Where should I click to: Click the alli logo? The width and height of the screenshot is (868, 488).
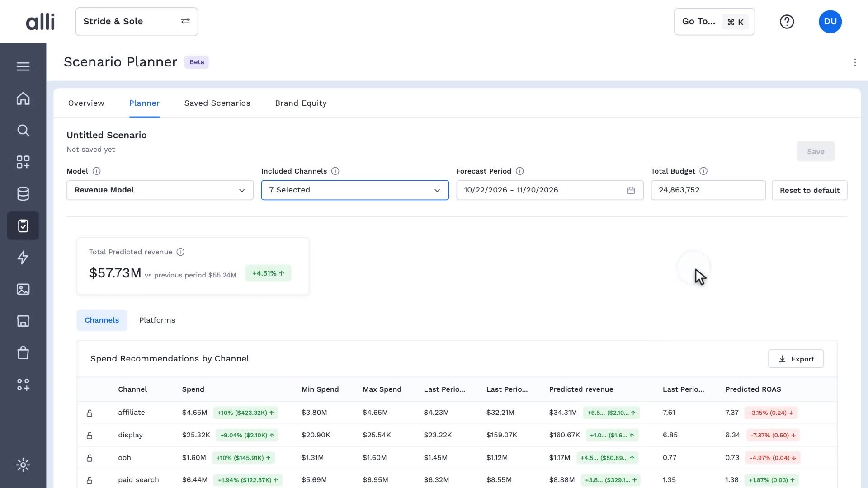pos(40,22)
